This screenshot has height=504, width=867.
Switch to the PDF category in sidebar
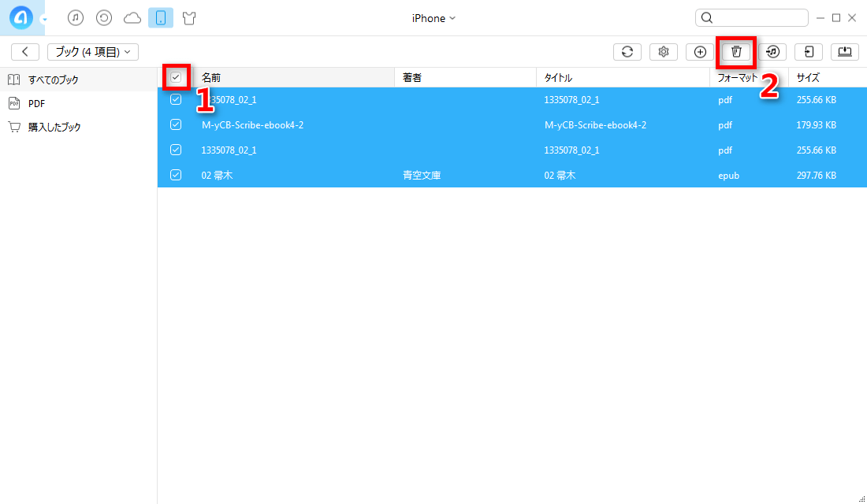[x=35, y=103]
